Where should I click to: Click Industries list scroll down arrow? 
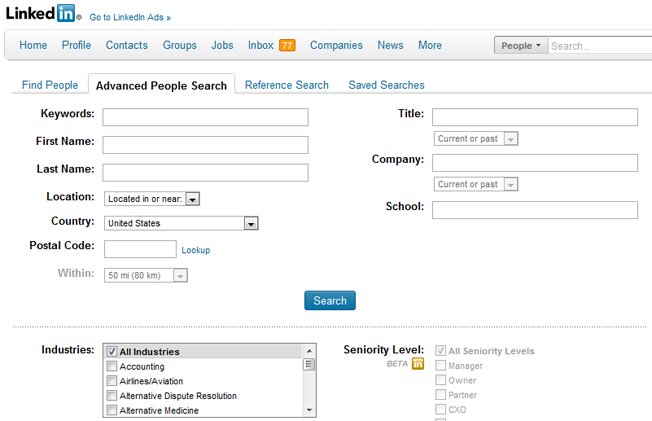click(x=309, y=410)
